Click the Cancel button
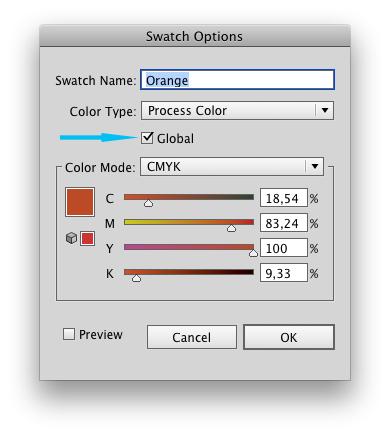 point(192,337)
